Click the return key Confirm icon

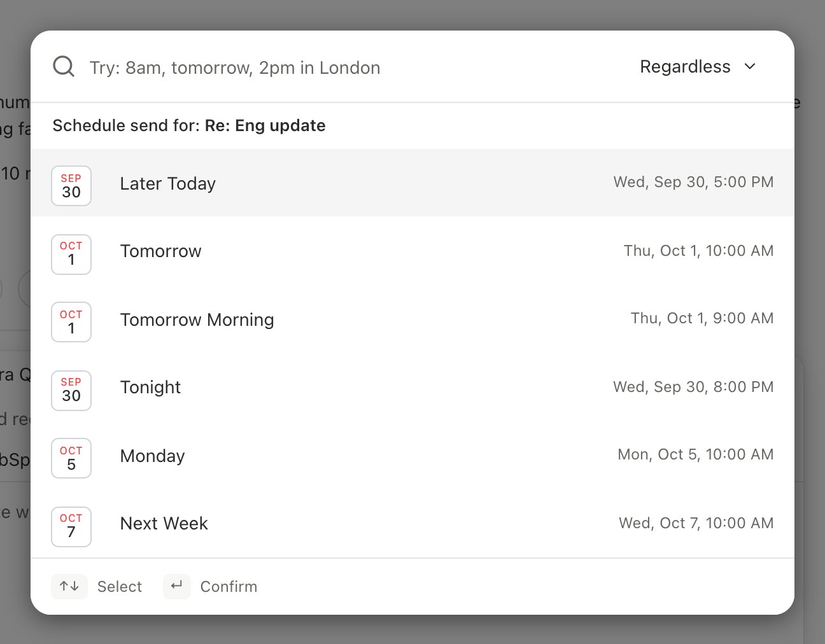point(177,586)
